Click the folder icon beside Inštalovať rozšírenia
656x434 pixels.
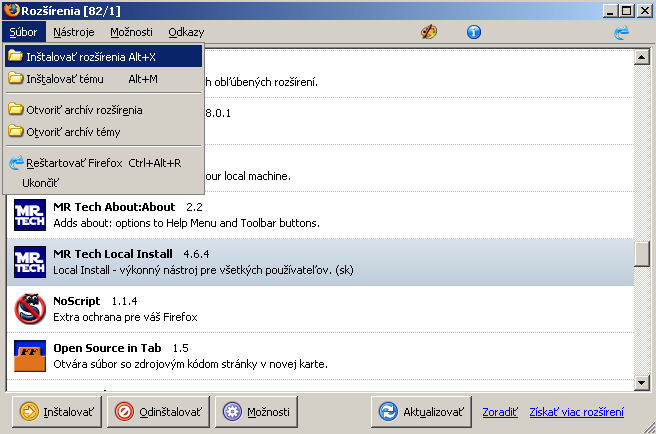(15, 56)
